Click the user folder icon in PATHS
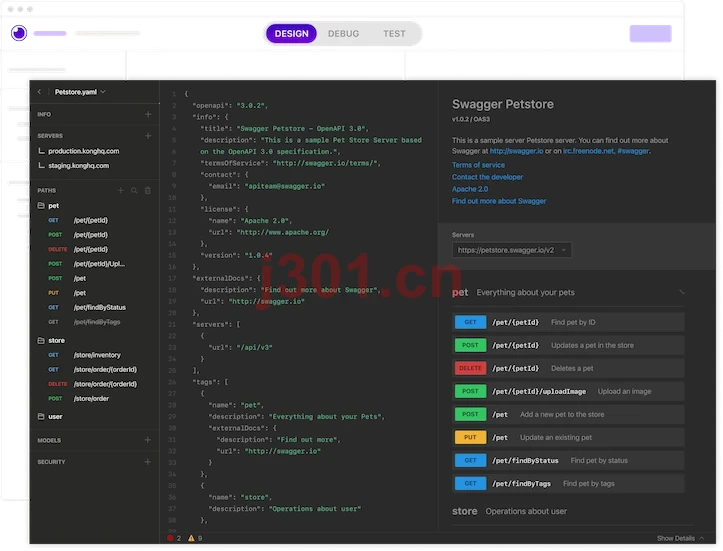Image resolution: width=723 pixels, height=551 pixels. coord(41,416)
